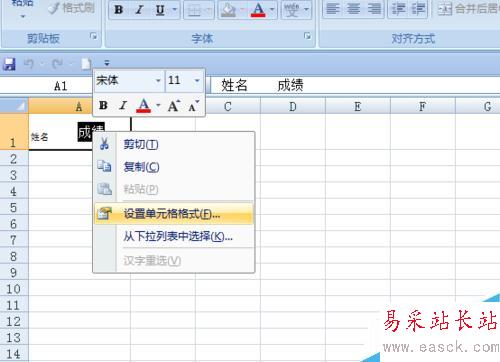500x362 pixels.
Task: Open 设置单元格格式(F)... from context menu
Action: [x=174, y=214]
